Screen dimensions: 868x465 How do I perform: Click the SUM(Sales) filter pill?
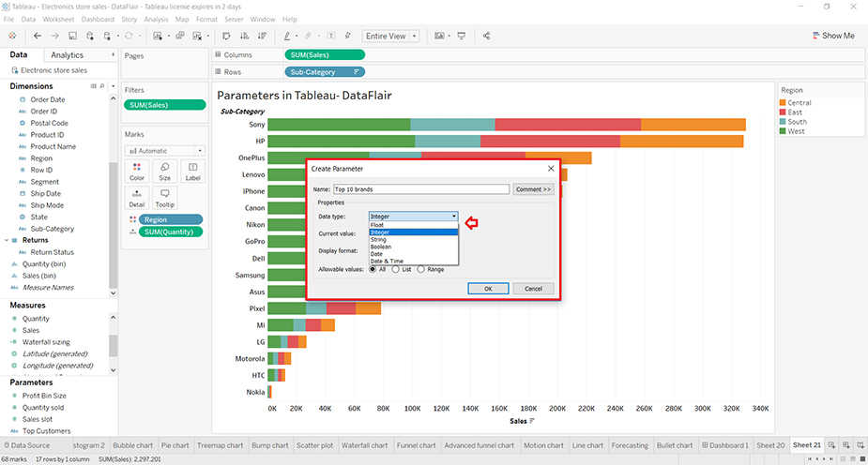point(164,105)
